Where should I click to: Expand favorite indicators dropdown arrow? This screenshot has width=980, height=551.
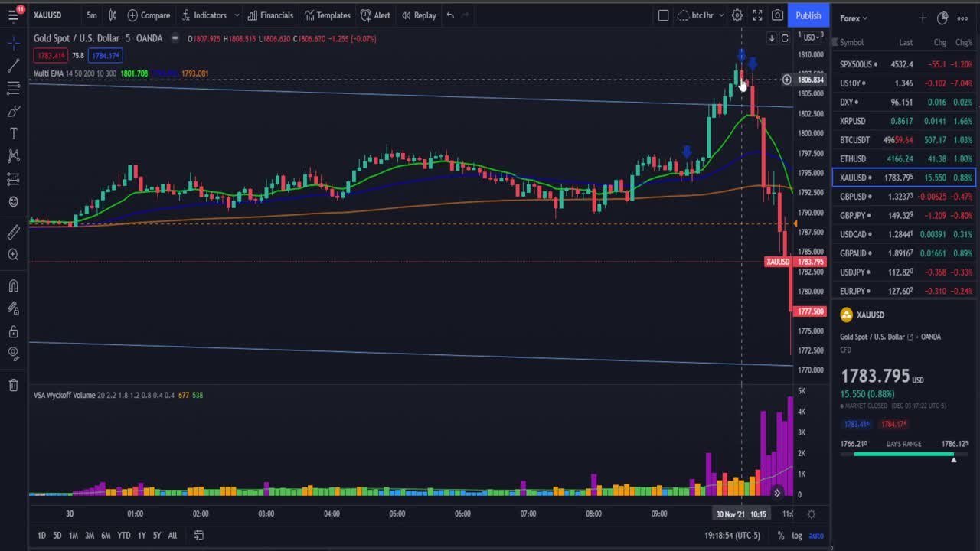point(237,15)
